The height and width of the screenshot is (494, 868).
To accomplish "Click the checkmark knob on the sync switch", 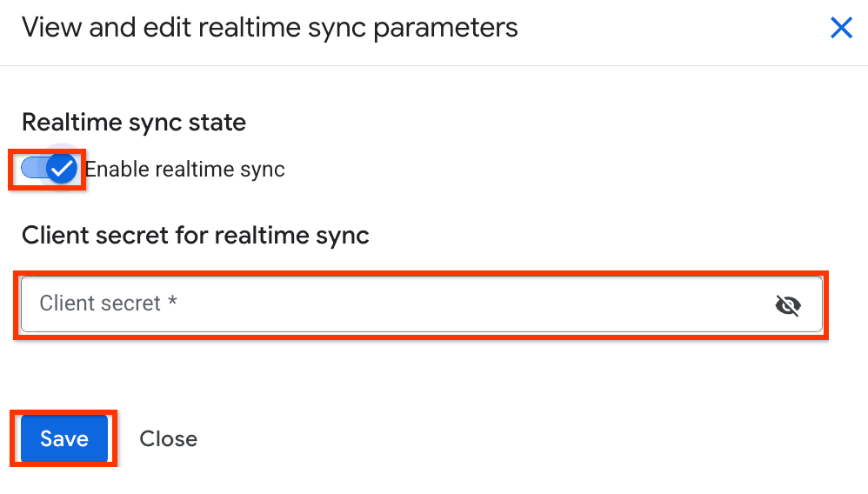I will click(x=61, y=169).
